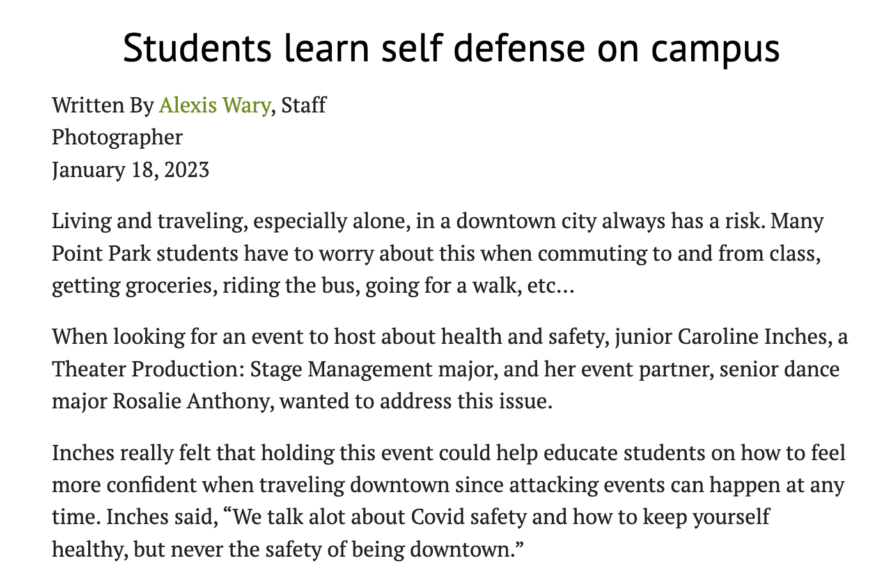This screenshot has width=876, height=588.
Task: Click the word "Photographer" under the byline
Action: (x=117, y=137)
